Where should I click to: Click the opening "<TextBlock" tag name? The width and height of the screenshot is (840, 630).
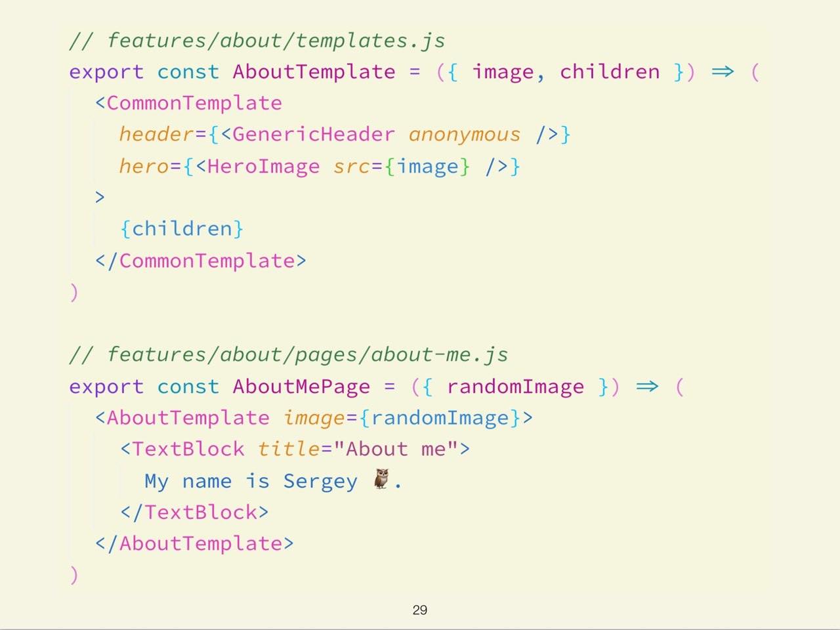182,450
